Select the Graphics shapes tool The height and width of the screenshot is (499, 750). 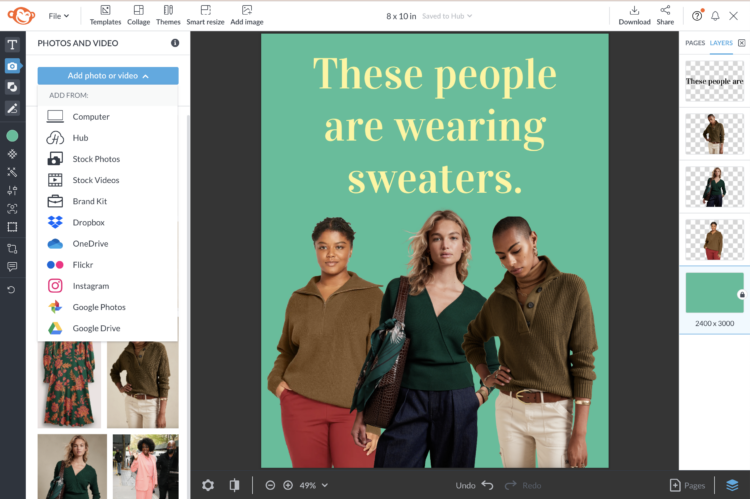12,87
